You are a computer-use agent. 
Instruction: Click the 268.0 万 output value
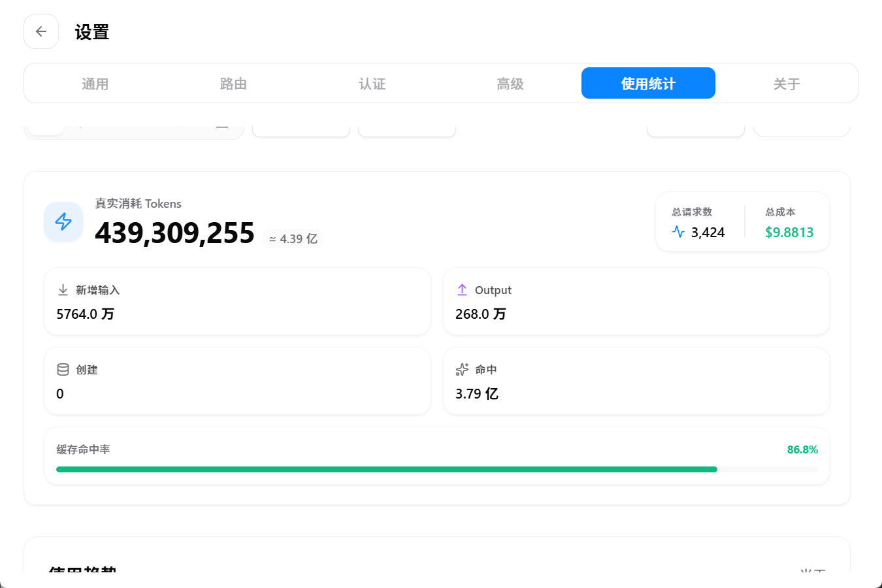(x=480, y=314)
